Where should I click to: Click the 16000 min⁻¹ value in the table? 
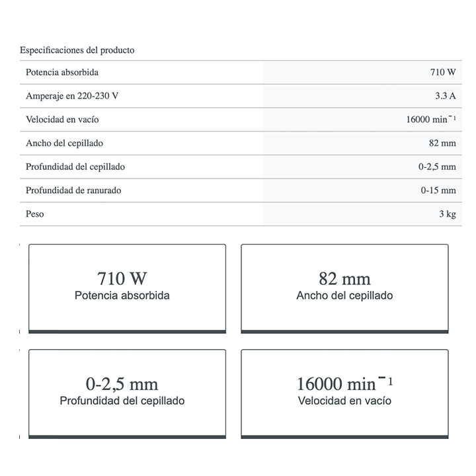(430, 120)
